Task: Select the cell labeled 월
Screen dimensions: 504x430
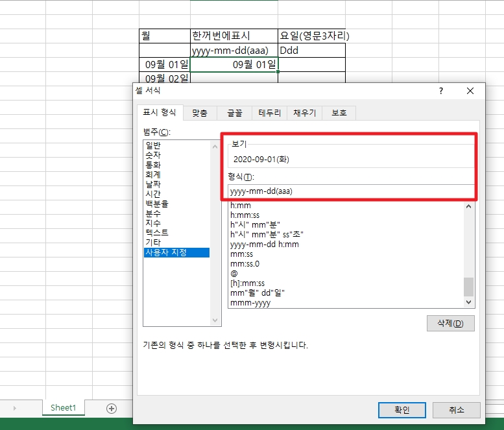Action: click(165, 36)
